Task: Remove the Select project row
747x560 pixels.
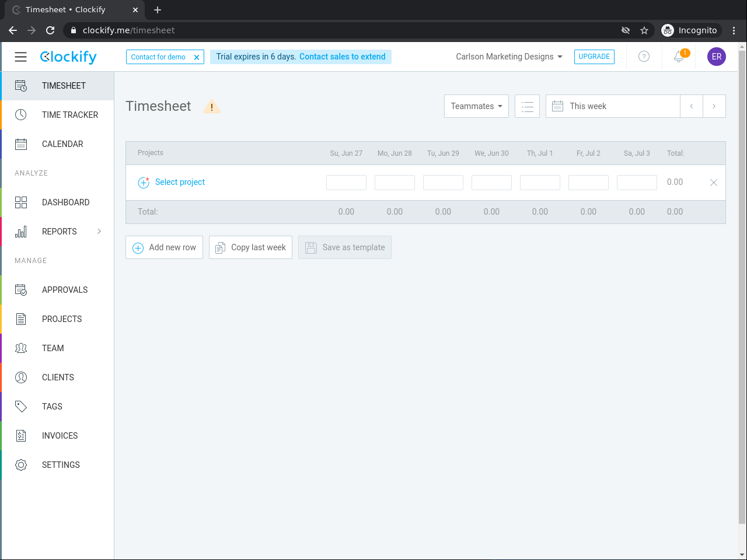Action: [713, 183]
